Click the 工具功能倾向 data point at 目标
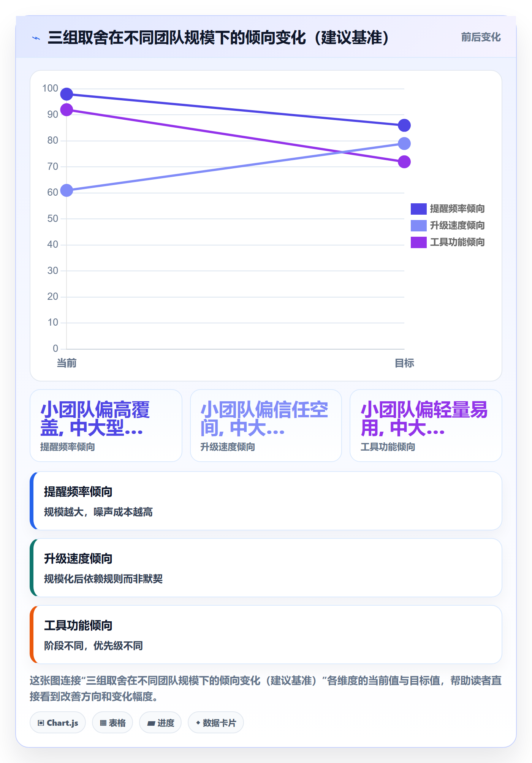532x763 pixels. pyautogui.click(x=404, y=162)
